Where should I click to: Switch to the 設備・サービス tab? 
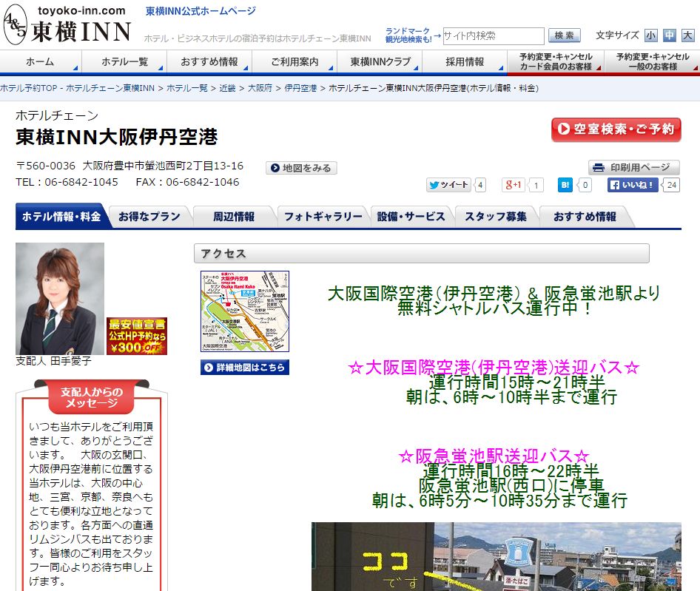(411, 217)
